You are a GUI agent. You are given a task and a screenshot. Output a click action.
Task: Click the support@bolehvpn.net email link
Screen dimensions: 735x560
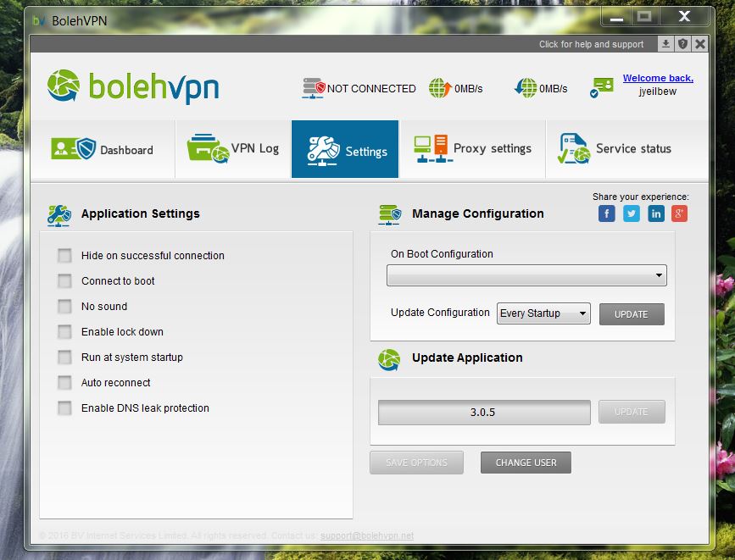pyautogui.click(x=367, y=535)
